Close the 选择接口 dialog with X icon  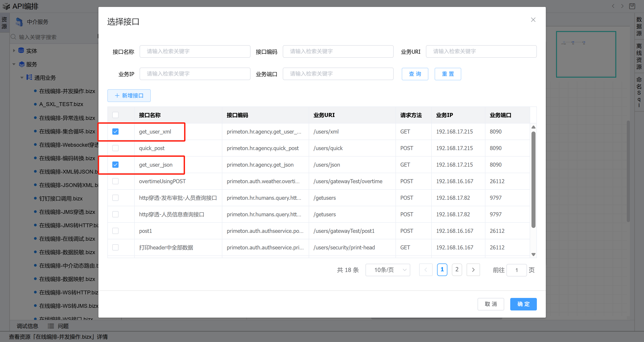tap(533, 20)
